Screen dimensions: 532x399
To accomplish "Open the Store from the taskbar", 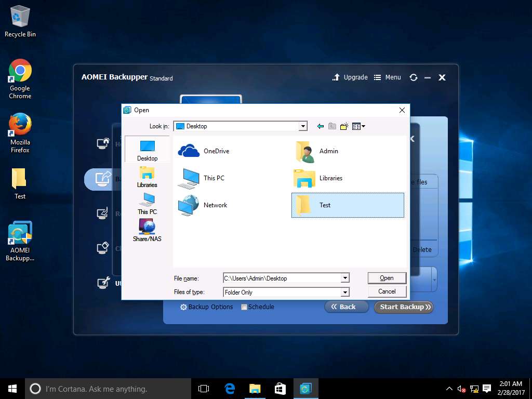I will pos(280,389).
